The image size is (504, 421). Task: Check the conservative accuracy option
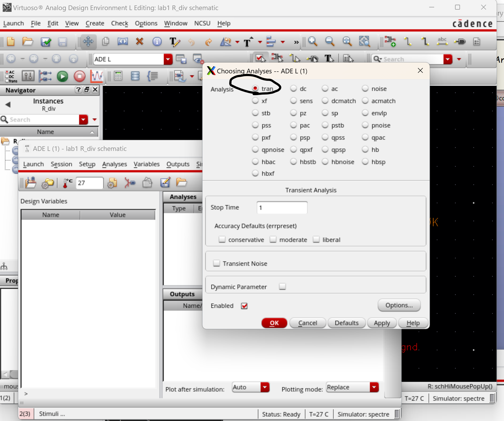222,239
